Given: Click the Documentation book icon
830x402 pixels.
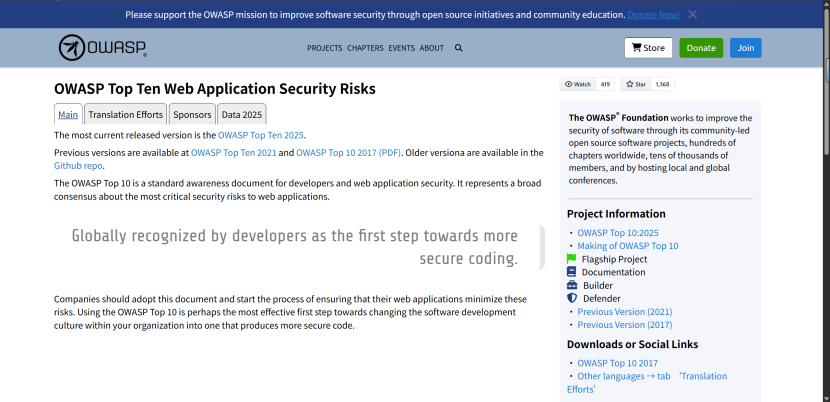Looking at the screenshot, I should click(572, 272).
